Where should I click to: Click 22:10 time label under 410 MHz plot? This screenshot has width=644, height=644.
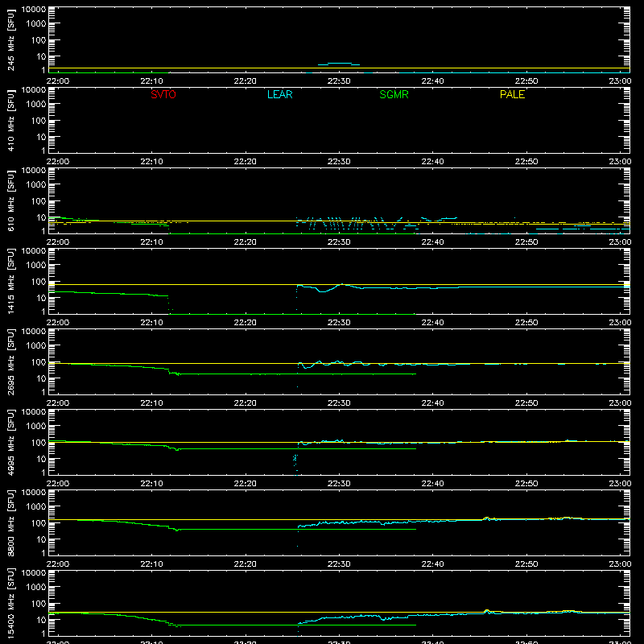[x=151, y=162]
